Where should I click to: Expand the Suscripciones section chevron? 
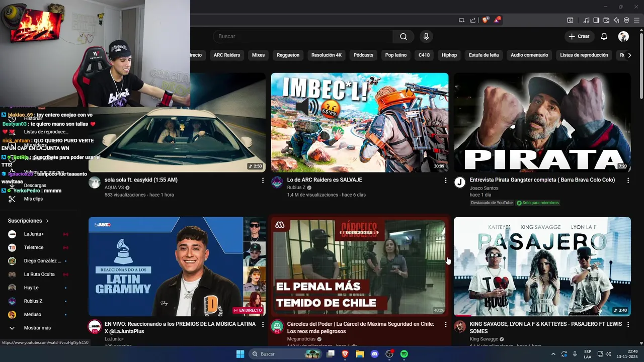pyautogui.click(x=47, y=221)
